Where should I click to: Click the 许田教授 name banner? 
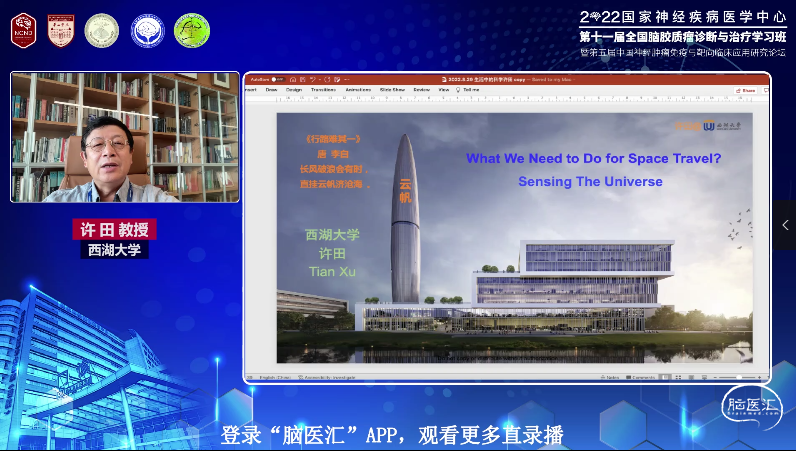pos(114,230)
